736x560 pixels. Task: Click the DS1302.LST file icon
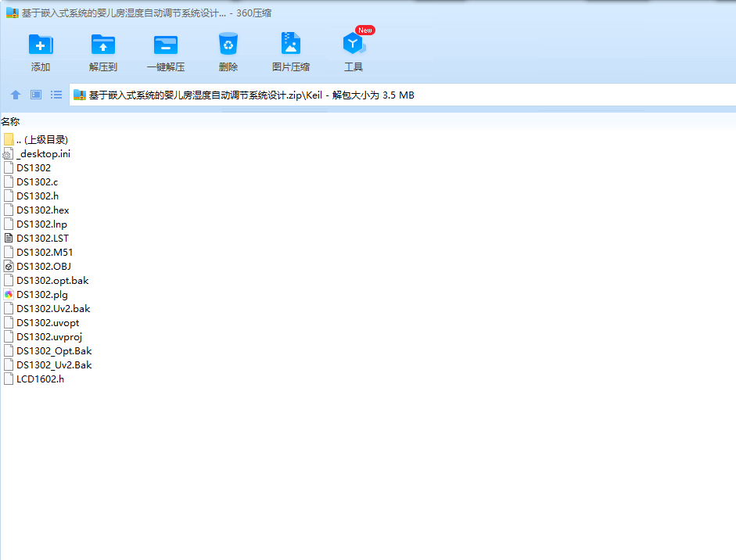pyautogui.click(x=9, y=238)
